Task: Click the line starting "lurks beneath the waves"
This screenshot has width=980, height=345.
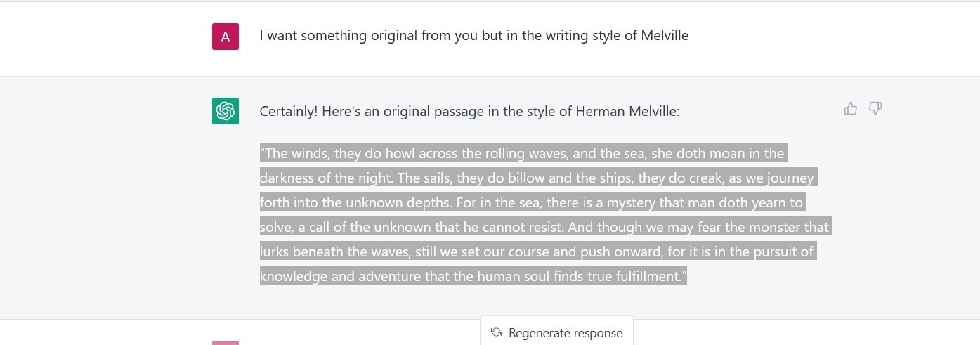Action: (x=537, y=252)
